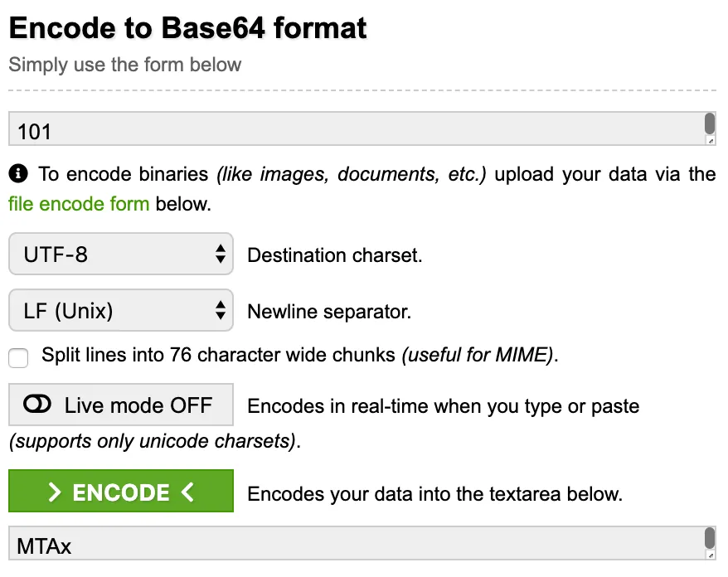Click the left chevron on the ENCODE button
Screen dimensions: 728x577
tap(187, 492)
